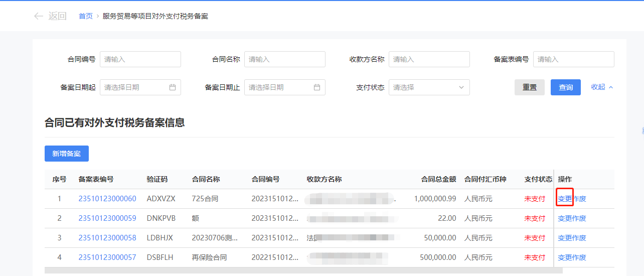The height and width of the screenshot is (276, 644).
Task: Click the 查询 search button
Action: pos(565,87)
